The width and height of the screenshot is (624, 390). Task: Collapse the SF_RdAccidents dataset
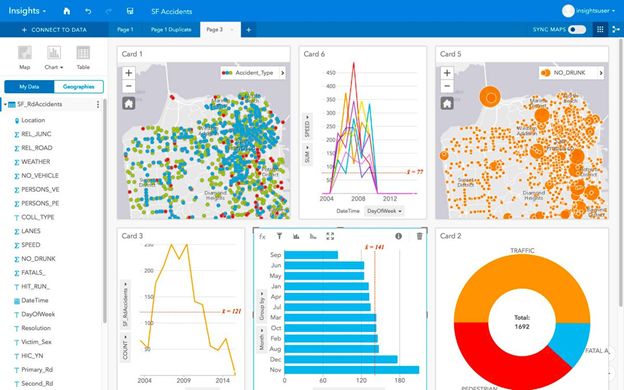pyautogui.click(x=5, y=104)
